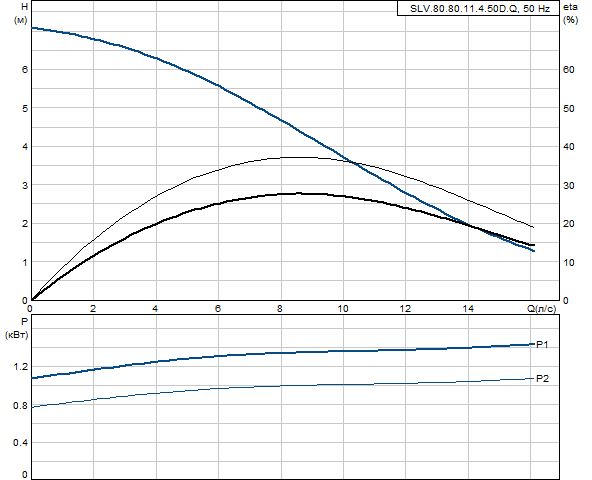Click the 60 tick on eta axis
This screenshot has width=592, height=480.
[569, 69]
